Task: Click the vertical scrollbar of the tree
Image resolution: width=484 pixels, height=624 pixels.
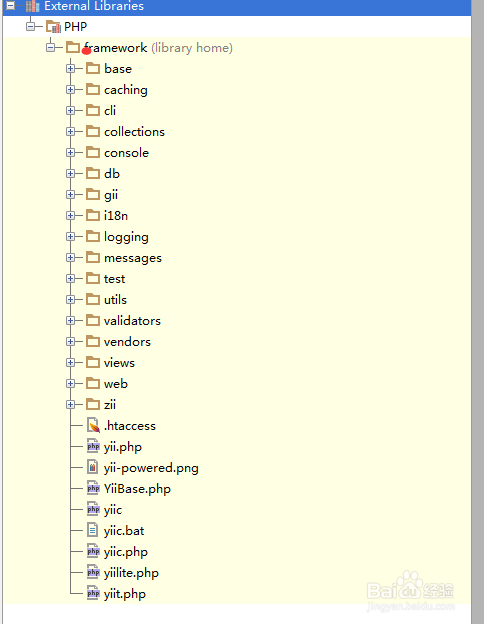Action: [x=478, y=312]
